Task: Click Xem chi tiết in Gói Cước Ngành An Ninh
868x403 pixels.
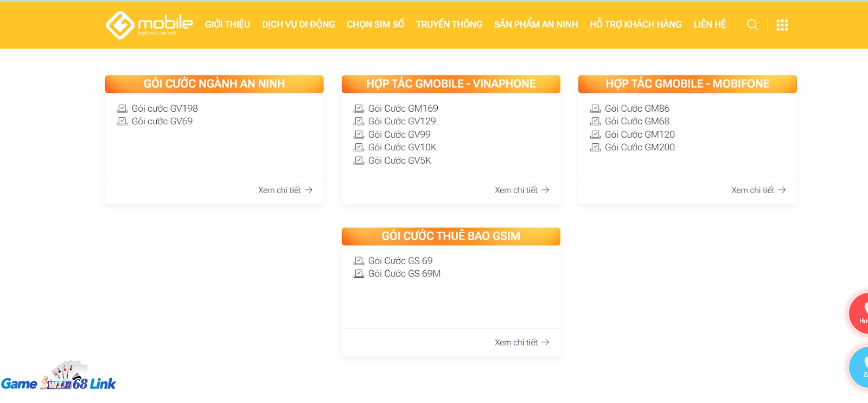Action: pos(285,190)
